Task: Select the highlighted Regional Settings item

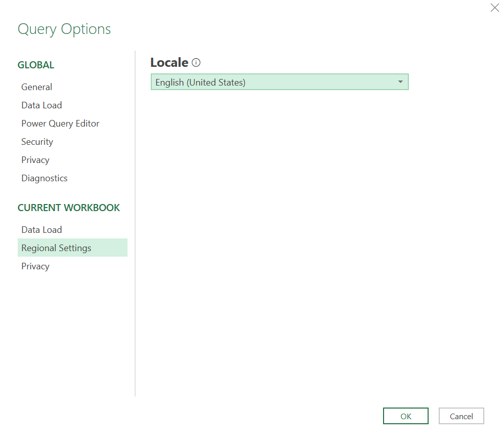Action: pyautogui.click(x=56, y=248)
